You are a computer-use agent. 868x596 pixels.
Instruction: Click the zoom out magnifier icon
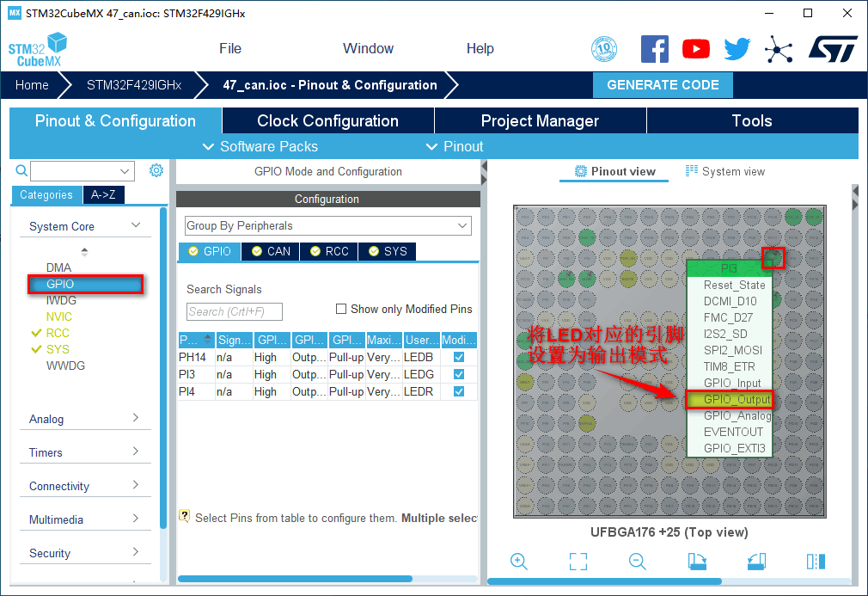(637, 562)
